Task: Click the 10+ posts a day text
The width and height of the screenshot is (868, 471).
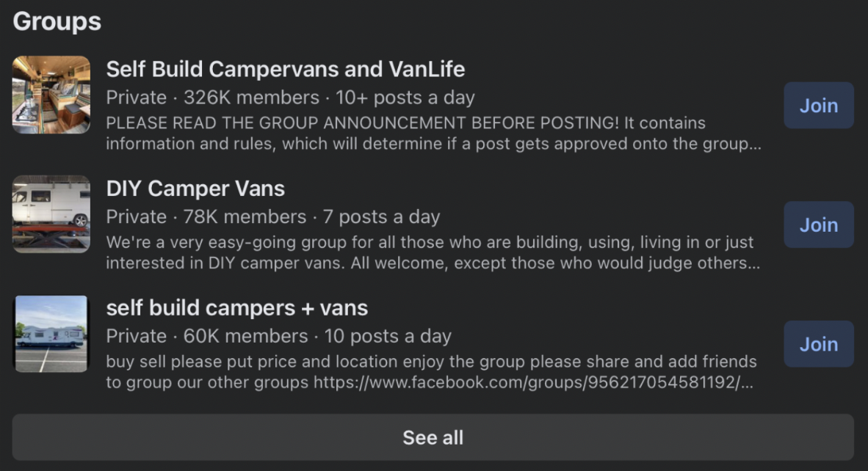Action: click(x=405, y=98)
